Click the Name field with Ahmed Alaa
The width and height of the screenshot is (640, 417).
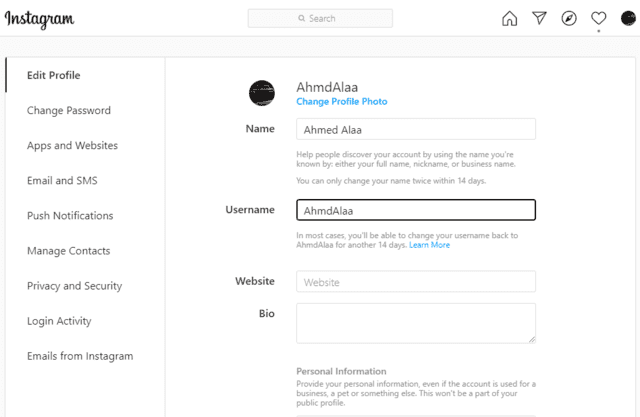(x=416, y=129)
